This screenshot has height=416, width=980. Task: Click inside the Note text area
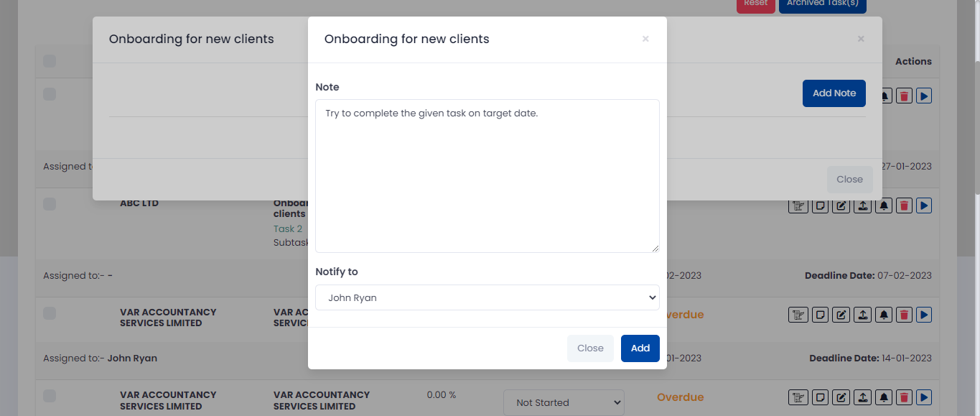[487, 176]
